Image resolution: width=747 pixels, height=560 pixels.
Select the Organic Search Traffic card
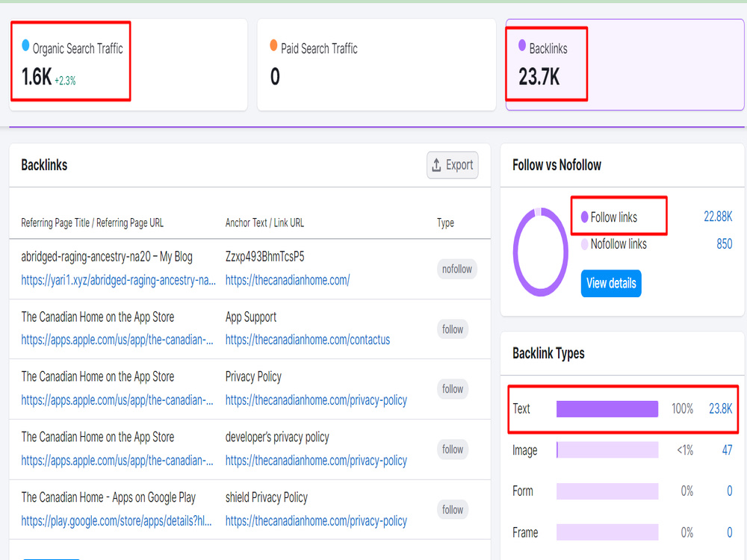[128, 65]
